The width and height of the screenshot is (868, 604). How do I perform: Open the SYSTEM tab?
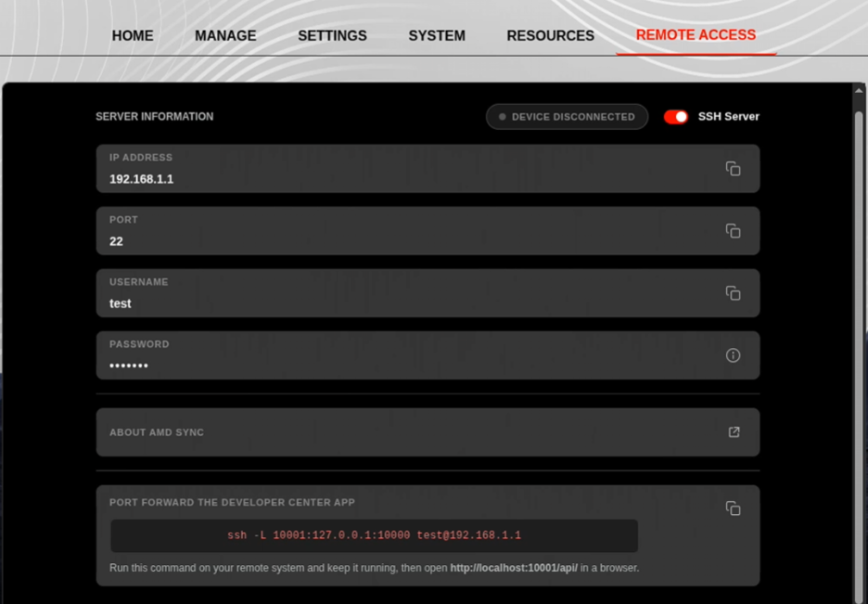[437, 35]
